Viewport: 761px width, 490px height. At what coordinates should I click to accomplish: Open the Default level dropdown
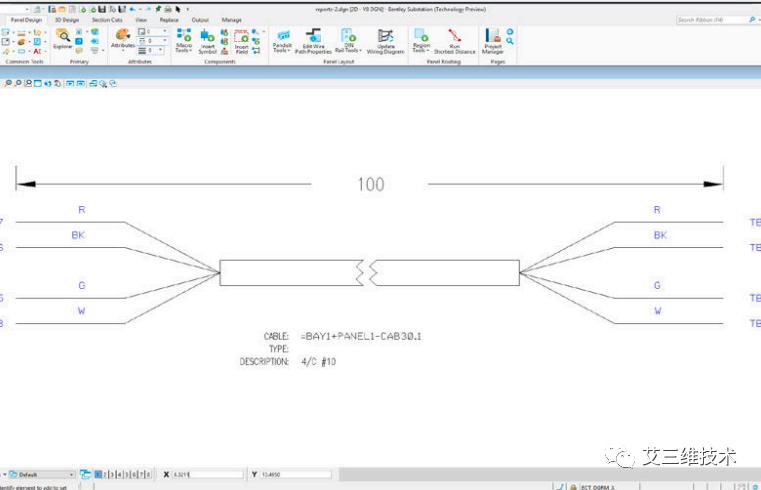(x=42, y=474)
